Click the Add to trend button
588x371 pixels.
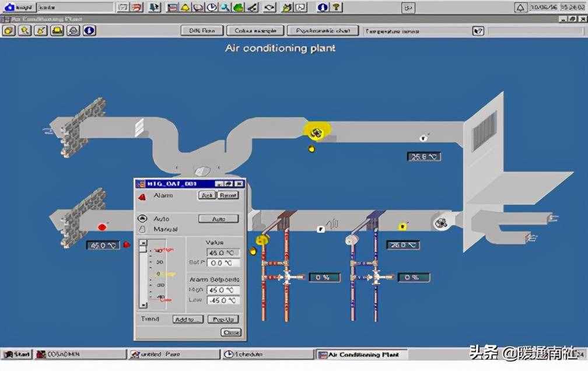click(x=188, y=319)
